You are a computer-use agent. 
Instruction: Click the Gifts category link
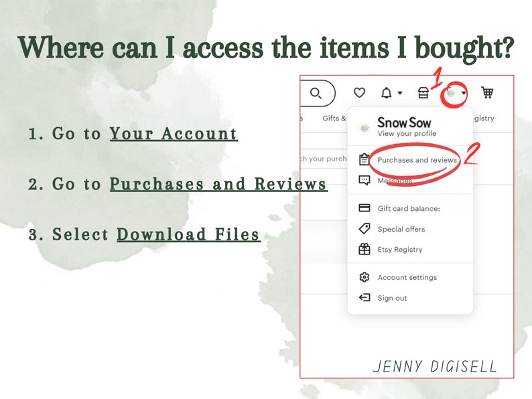tap(334, 118)
